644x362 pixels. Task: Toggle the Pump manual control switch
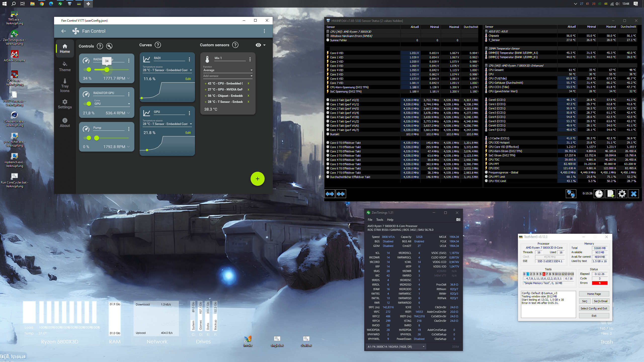pyautogui.click(x=88, y=138)
